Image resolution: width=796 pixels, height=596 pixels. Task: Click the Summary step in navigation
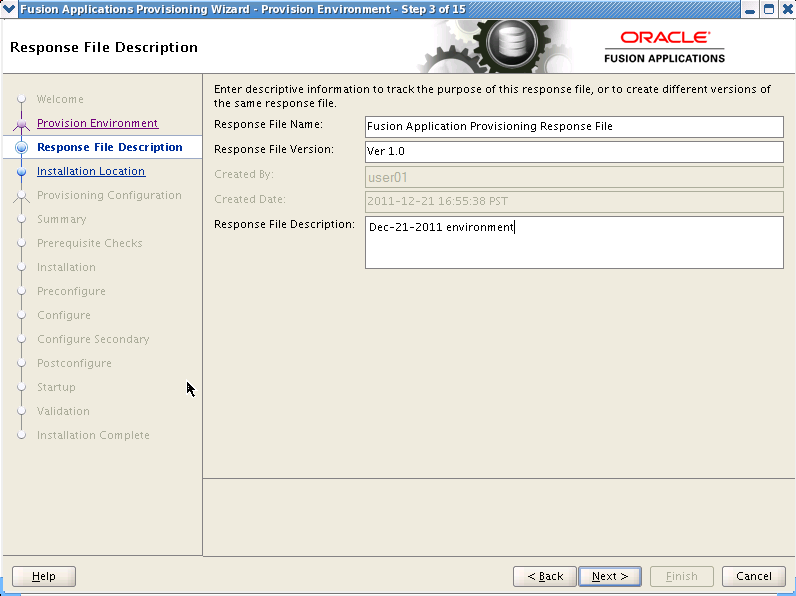pyautogui.click(x=61, y=219)
